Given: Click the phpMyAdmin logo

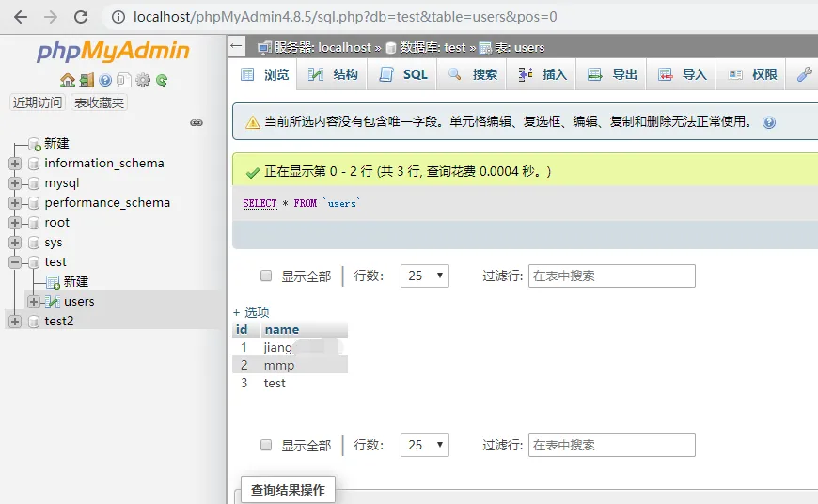Looking at the screenshot, I should pos(113,51).
